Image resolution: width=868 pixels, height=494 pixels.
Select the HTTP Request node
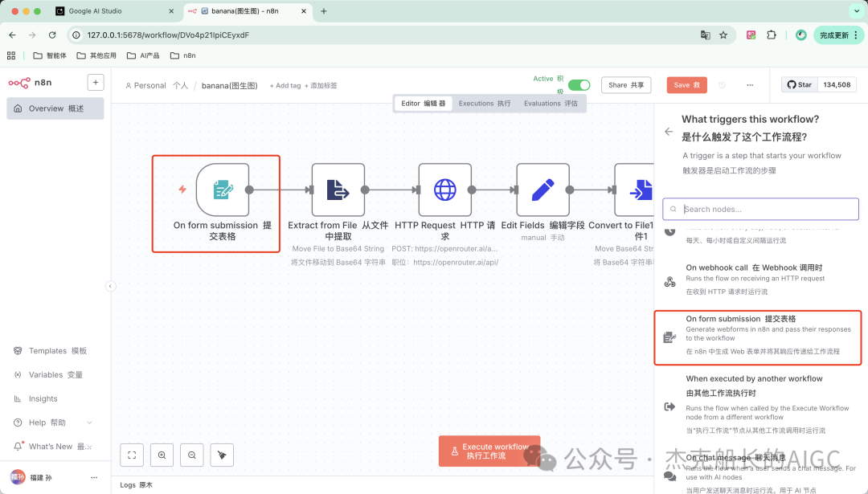coord(445,190)
